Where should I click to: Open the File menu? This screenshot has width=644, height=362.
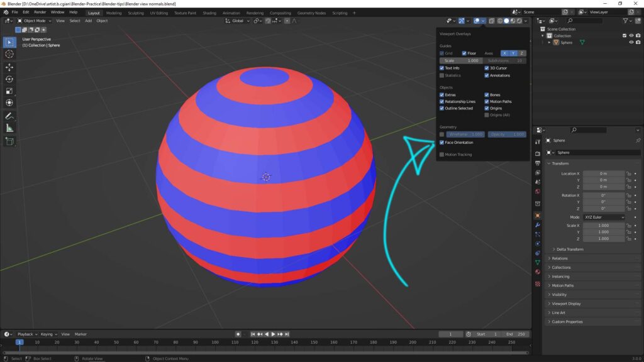tap(15, 13)
